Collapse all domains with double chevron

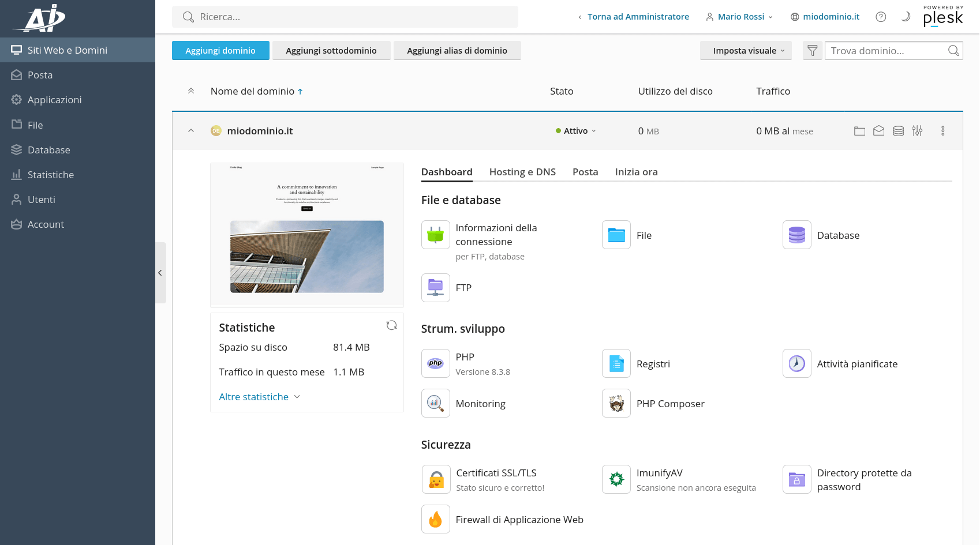(x=191, y=91)
